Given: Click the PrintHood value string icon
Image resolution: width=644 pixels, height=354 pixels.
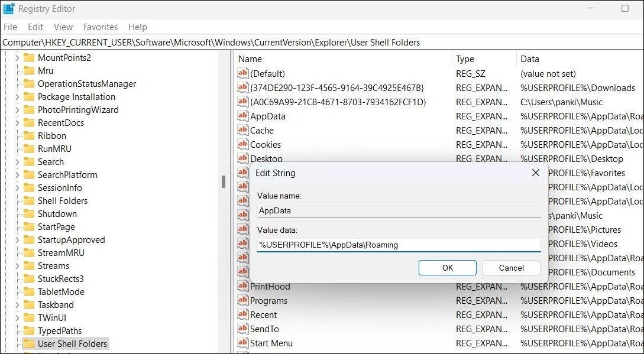Looking at the screenshot, I should 243,286.
